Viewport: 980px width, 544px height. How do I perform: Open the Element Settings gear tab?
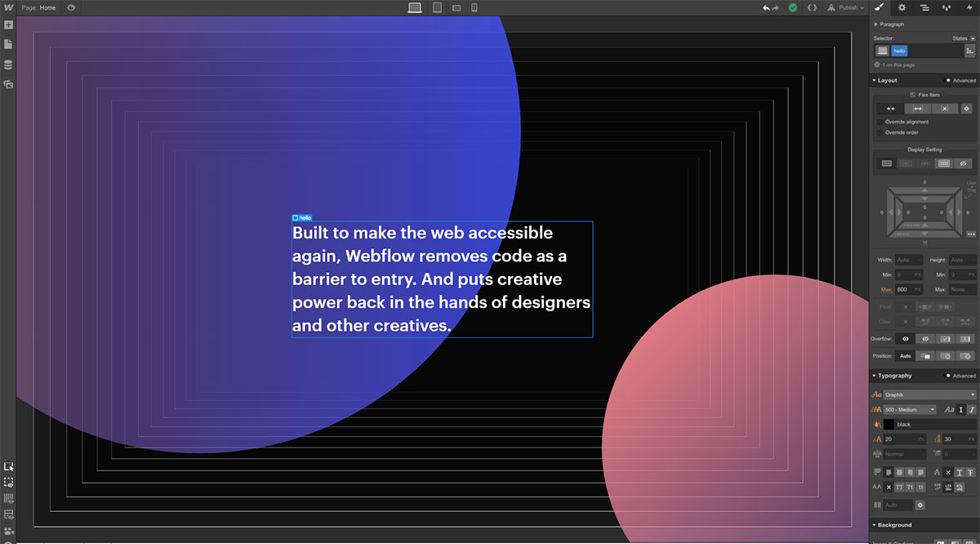click(x=902, y=7)
